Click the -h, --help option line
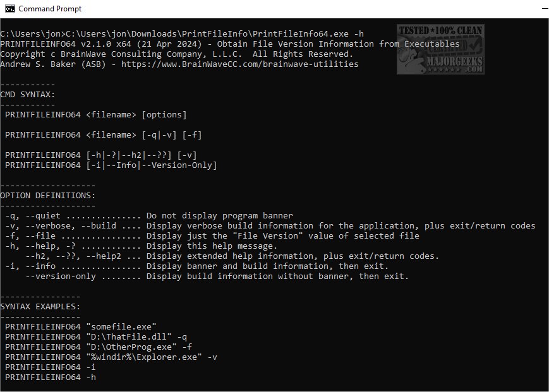 click(141, 246)
